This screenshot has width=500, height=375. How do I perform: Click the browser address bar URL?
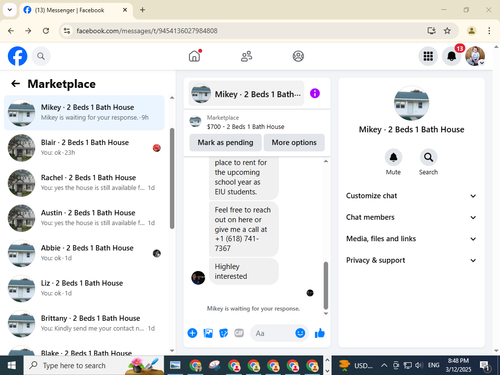tap(147, 31)
